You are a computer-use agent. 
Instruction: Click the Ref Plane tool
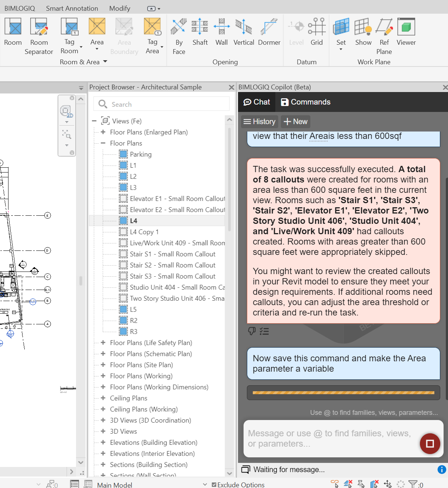tap(384, 27)
